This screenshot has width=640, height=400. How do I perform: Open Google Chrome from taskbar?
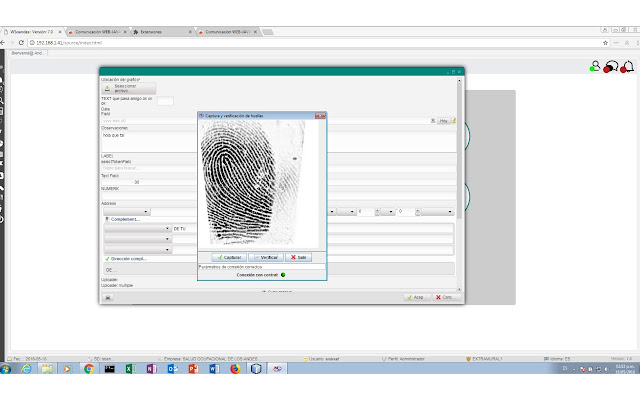click(x=89, y=369)
